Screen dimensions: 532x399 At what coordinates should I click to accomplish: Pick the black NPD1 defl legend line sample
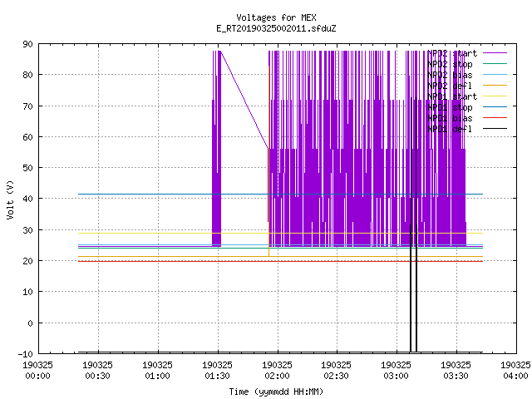(495, 129)
